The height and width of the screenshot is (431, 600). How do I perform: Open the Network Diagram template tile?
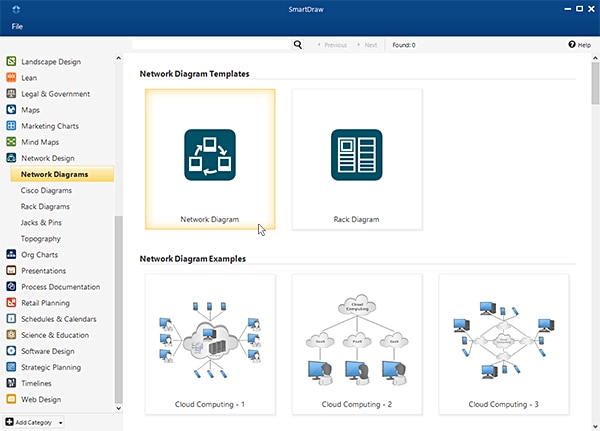(x=210, y=159)
